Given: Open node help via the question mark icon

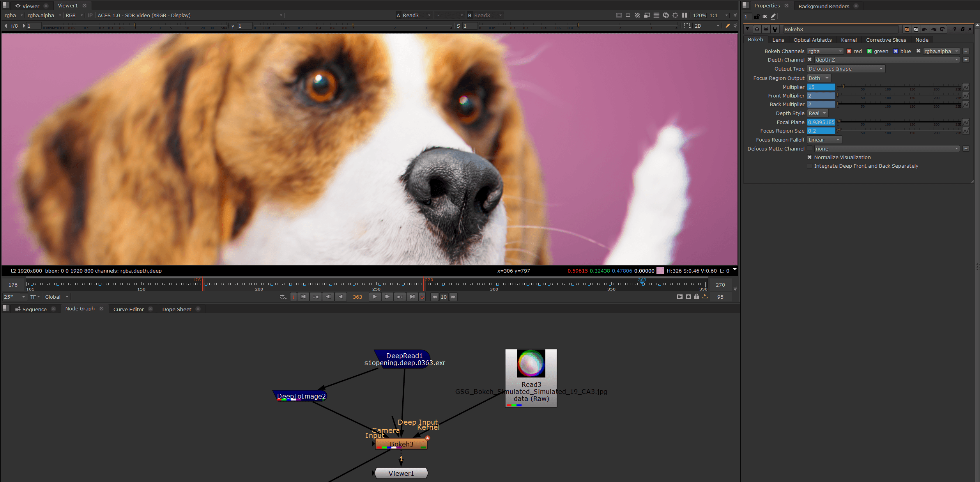Looking at the screenshot, I should (955, 29).
